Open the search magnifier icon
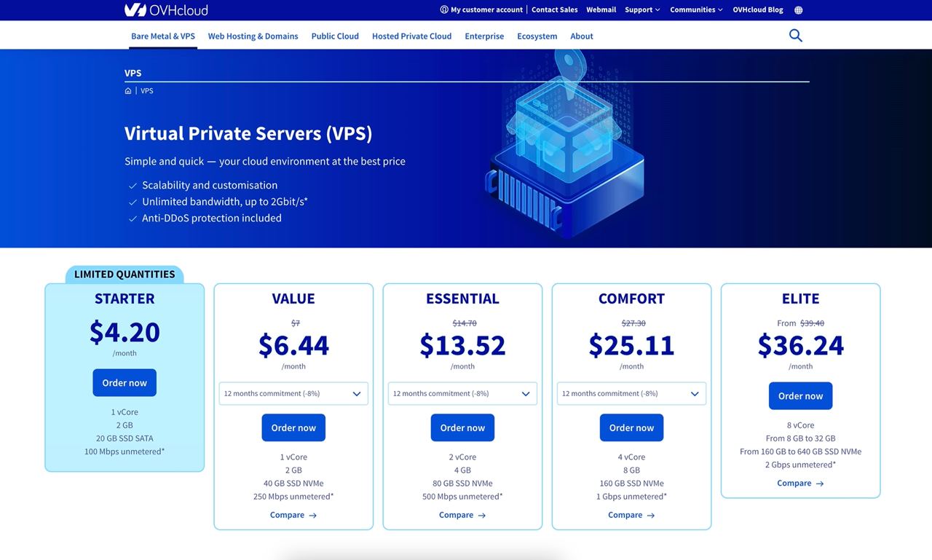The height and width of the screenshot is (560, 932). (x=795, y=36)
